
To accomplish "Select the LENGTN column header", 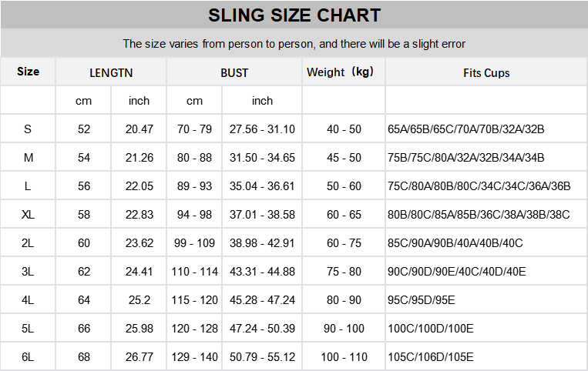I will (111, 73).
